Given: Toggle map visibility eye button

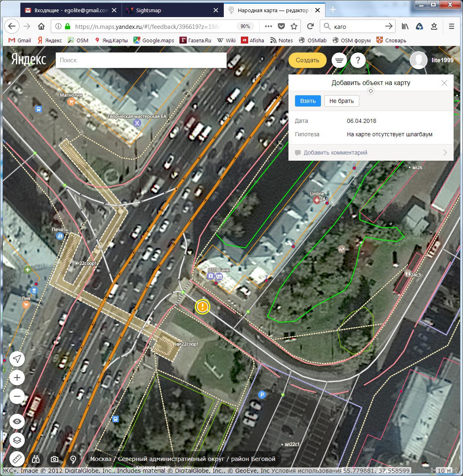Looking at the screenshot, I should [17, 421].
